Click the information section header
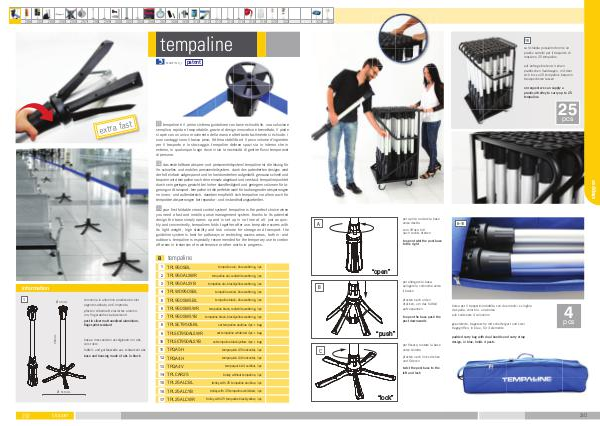The image size is (600, 426). coord(82,288)
